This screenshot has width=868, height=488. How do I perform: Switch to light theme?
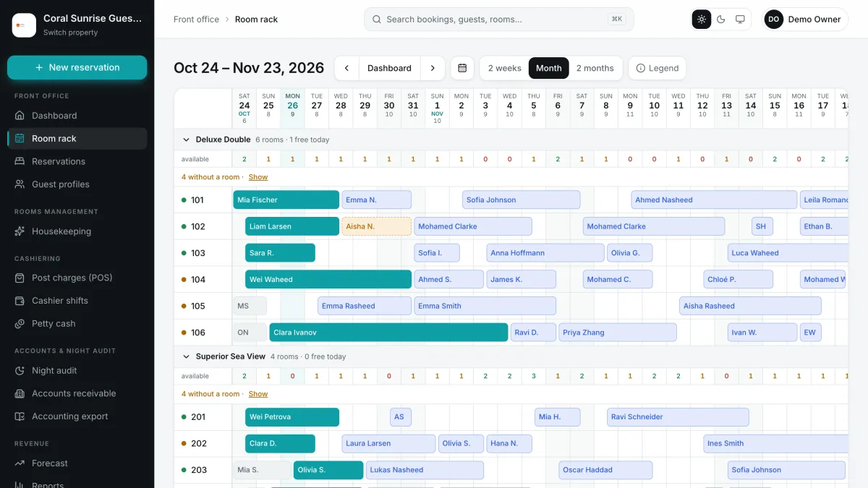(x=702, y=20)
